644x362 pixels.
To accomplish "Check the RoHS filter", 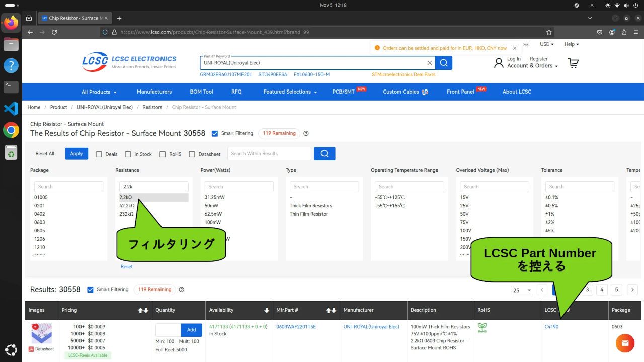I will pyautogui.click(x=163, y=154).
